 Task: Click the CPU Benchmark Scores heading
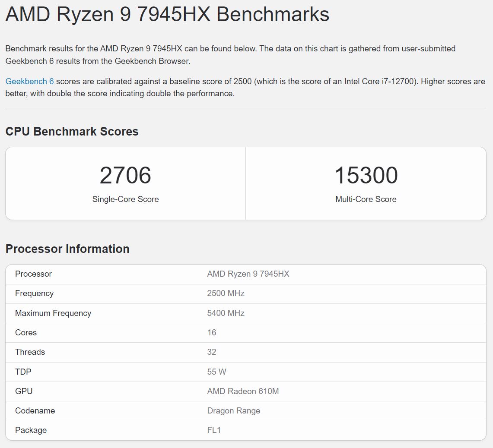(x=72, y=132)
